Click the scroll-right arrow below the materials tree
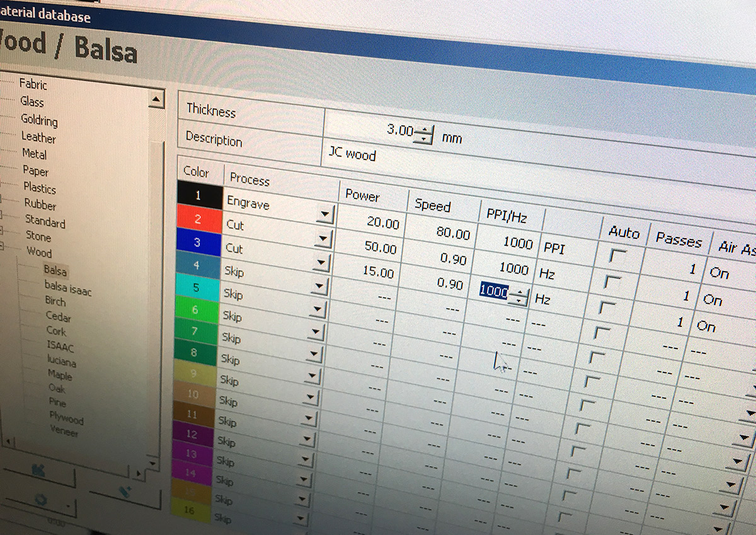This screenshot has width=756, height=535. (139, 474)
